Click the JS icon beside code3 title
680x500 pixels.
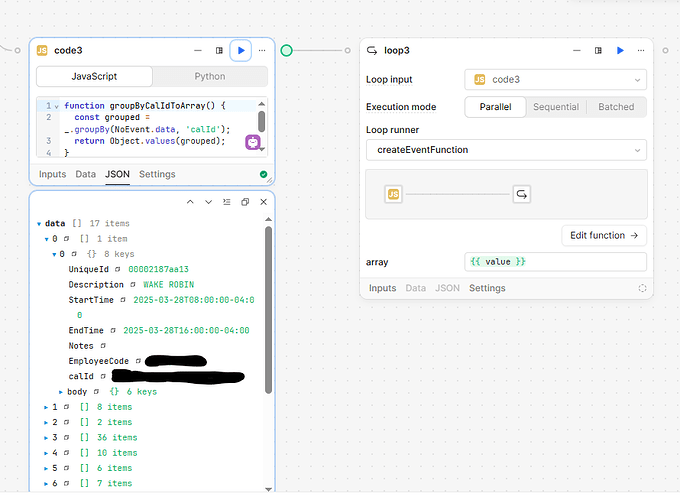pos(42,51)
